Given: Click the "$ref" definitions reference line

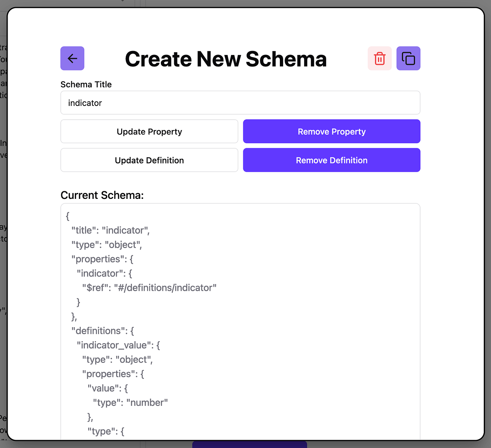Looking at the screenshot, I should pos(149,287).
